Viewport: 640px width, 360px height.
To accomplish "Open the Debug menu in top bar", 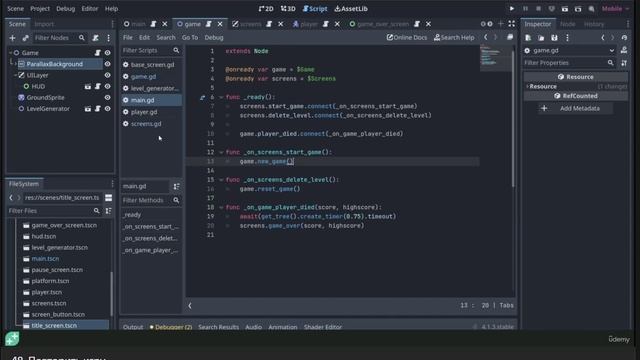I will click(x=65, y=9).
